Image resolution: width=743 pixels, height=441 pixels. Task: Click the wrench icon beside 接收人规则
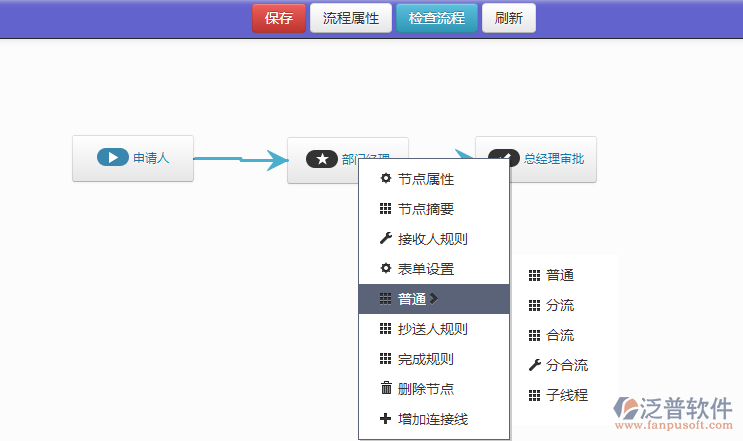pyautogui.click(x=386, y=238)
